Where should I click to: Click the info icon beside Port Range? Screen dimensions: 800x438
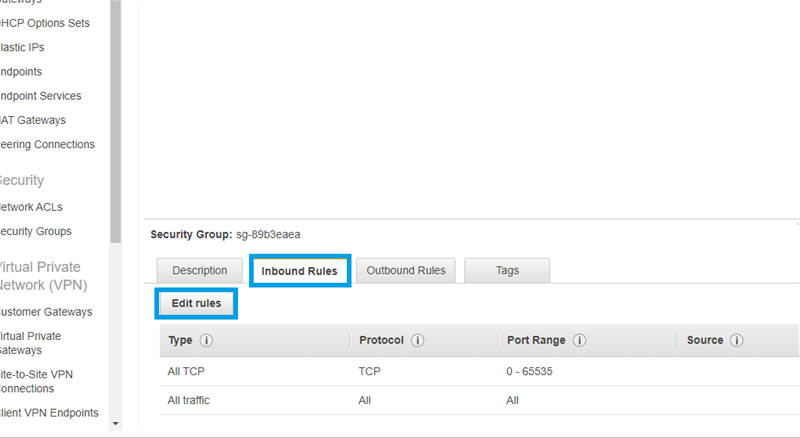579,341
